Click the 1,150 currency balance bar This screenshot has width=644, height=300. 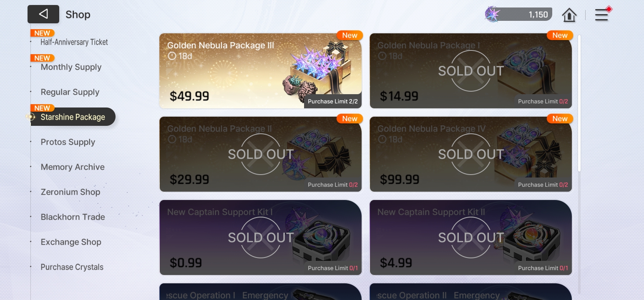click(x=519, y=15)
